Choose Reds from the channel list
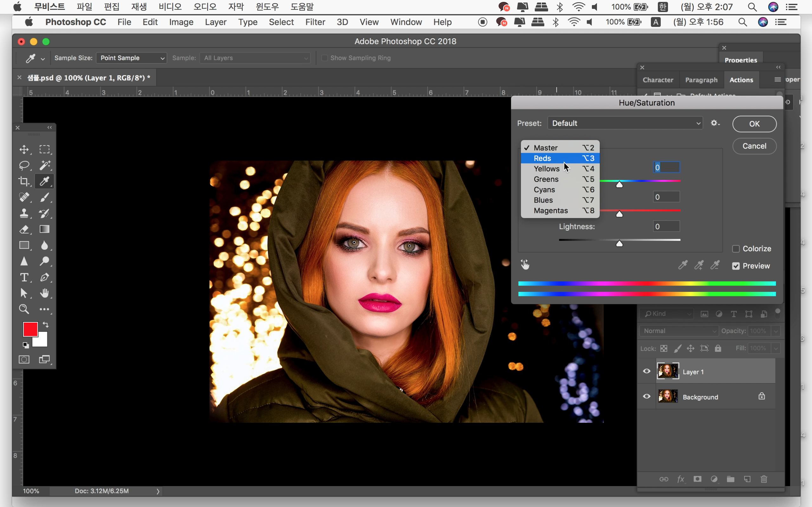 543,158
